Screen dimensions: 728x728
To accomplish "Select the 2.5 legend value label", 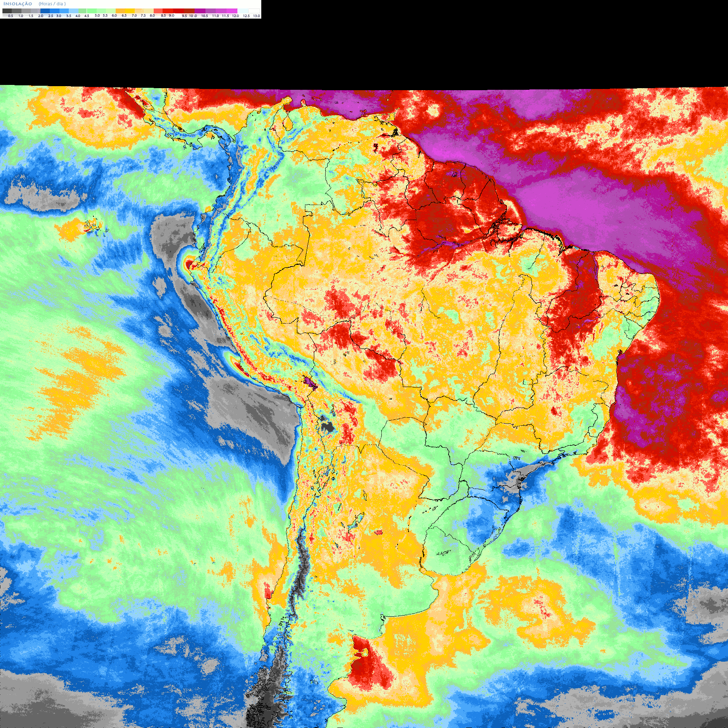I will (51, 16).
